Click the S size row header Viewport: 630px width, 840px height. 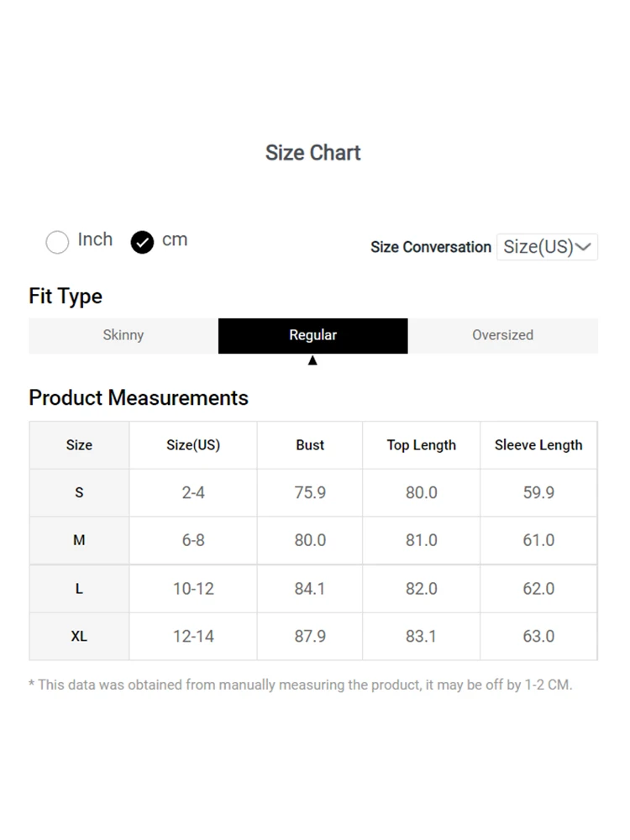point(79,493)
